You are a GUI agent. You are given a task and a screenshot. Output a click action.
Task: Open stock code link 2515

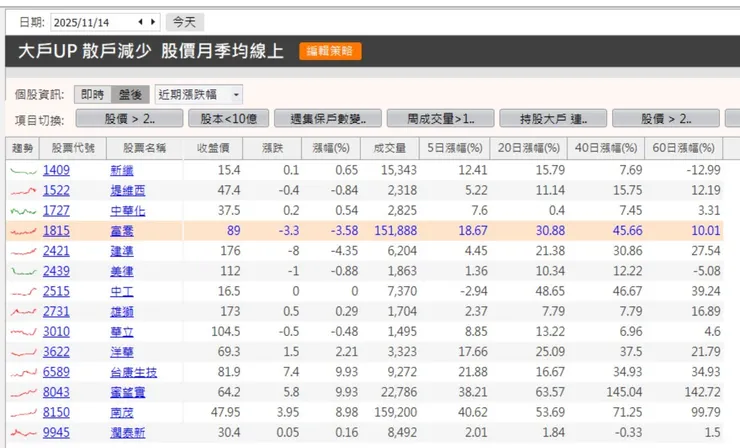pyautogui.click(x=56, y=291)
